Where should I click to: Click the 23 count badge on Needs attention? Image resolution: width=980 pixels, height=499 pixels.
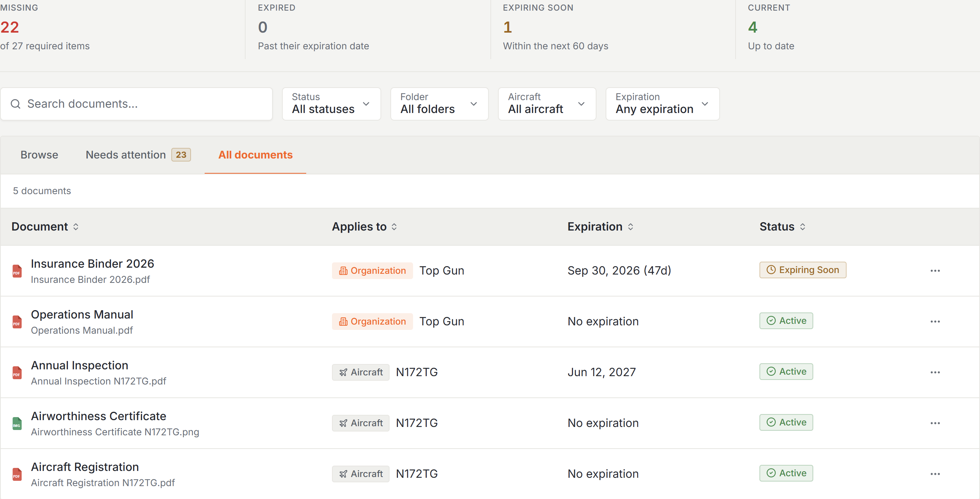[181, 155]
